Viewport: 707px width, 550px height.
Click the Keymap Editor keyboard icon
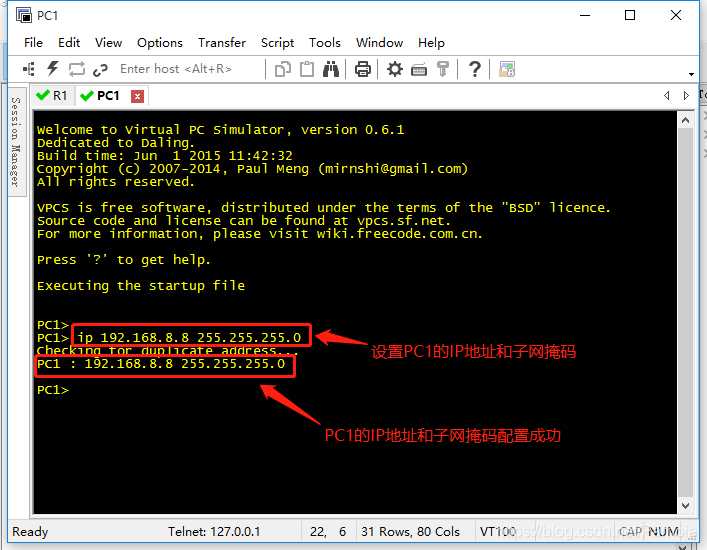[419, 70]
